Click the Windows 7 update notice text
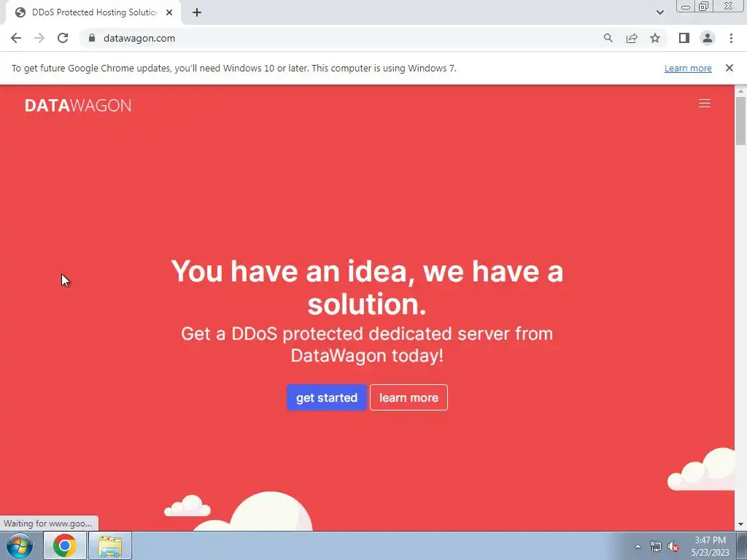The height and width of the screenshot is (560, 747). 234,68
